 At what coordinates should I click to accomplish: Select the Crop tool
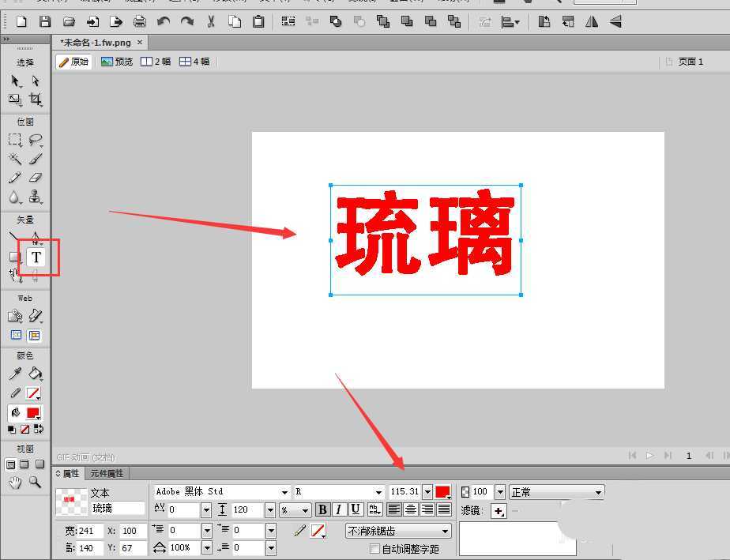pos(35,100)
